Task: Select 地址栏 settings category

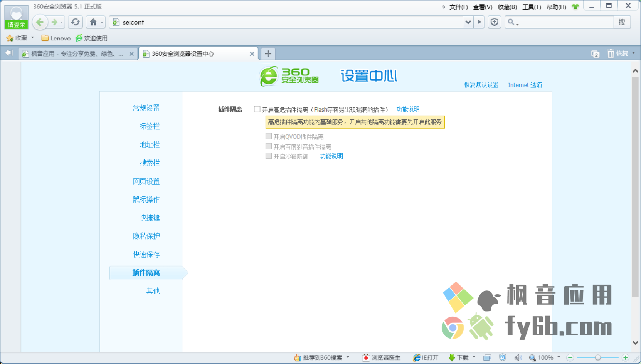Action: tap(150, 144)
